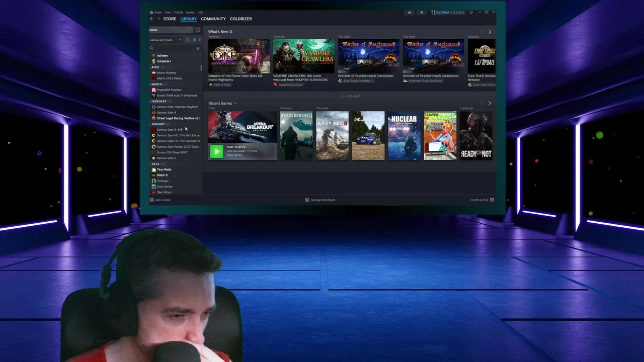Image resolution: width=644 pixels, height=362 pixels.
Task: Click the Euro Truck Simulator 2 tag under Witches of Brackenreach
Action: 356,81
